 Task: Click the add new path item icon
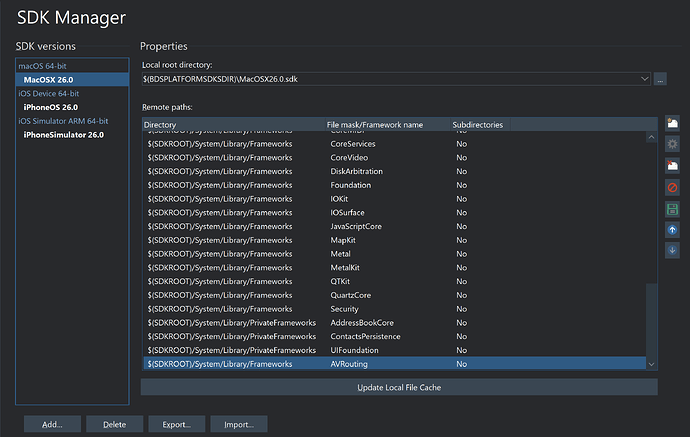click(672, 123)
